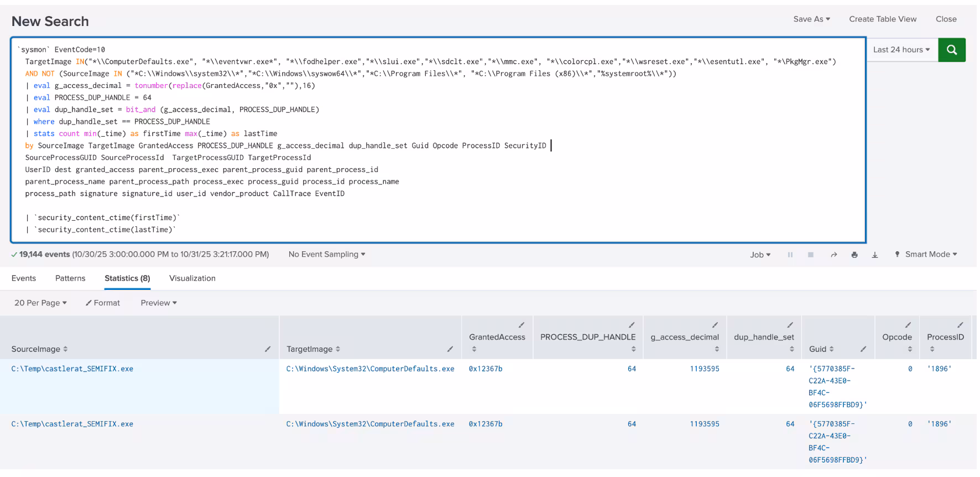Screen dimensions: 980x477
Task: Pause the search job
Action: pyautogui.click(x=790, y=255)
